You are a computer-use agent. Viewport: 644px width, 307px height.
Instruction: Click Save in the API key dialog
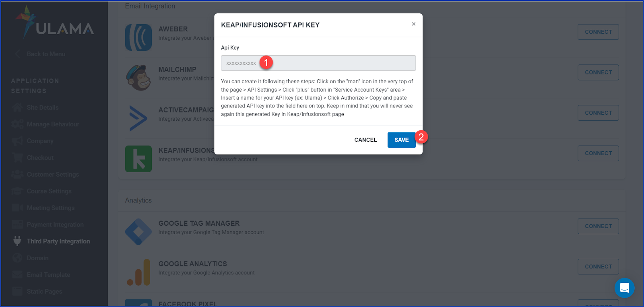401,140
